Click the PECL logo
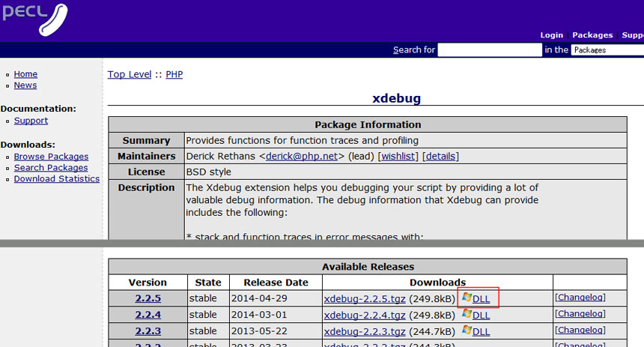The width and height of the screenshot is (644, 347). [x=35, y=19]
